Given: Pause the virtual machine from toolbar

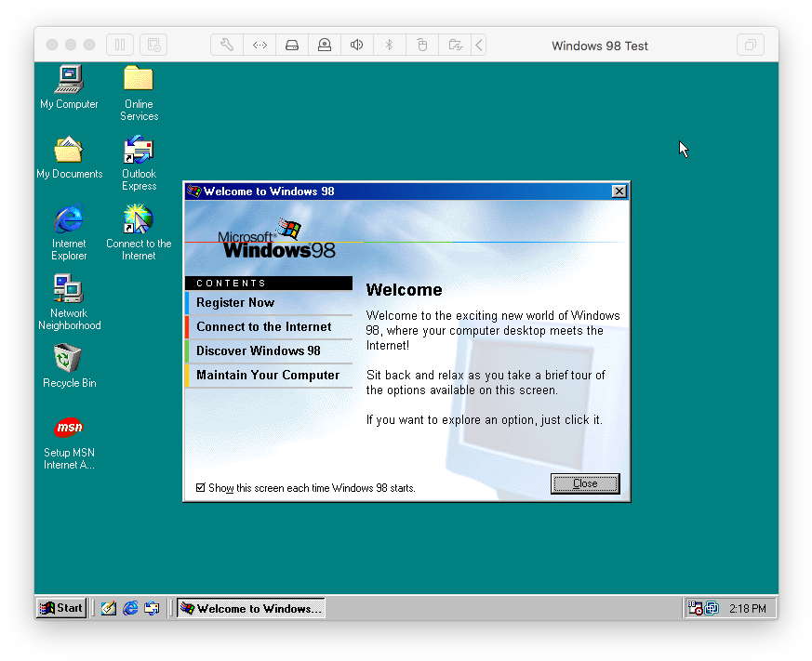Looking at the screenshot, I should tap(120, 45).
